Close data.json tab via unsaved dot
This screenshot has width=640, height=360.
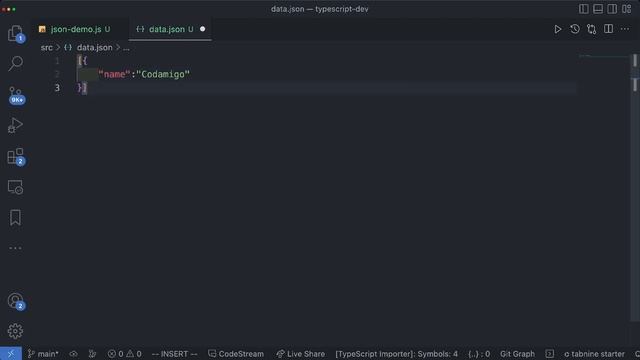pyautogui.click(x=202, y=29)
